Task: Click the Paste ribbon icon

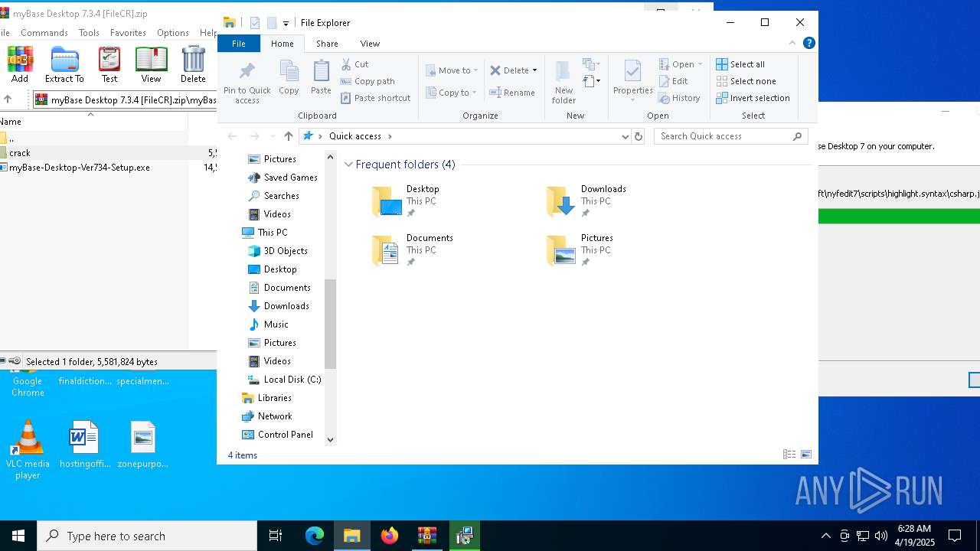Action: 321,78
